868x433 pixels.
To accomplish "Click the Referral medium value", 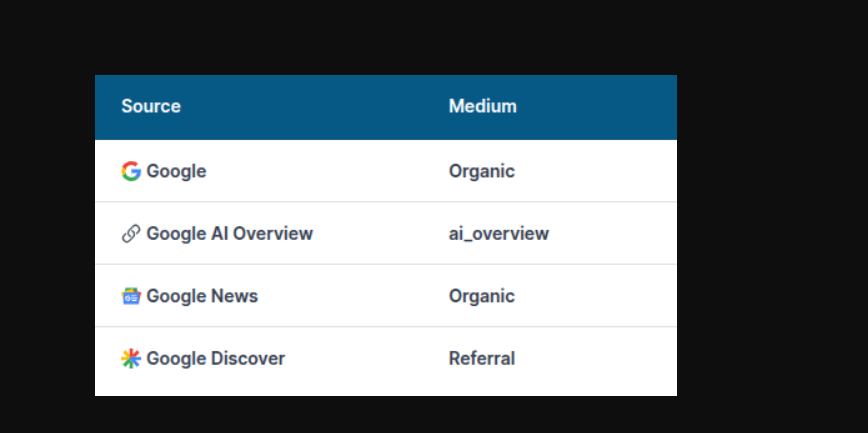I will tap(481, 359).
